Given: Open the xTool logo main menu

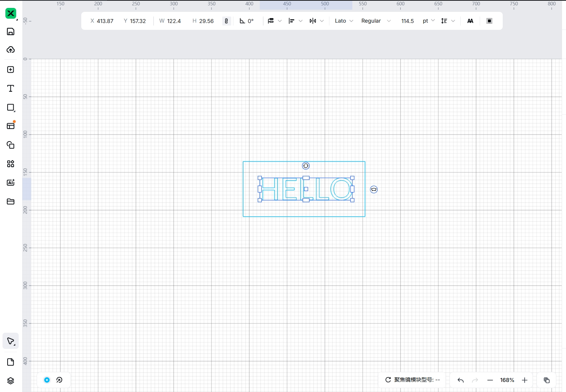Looking at the screenshot, I should coord(11,14).
